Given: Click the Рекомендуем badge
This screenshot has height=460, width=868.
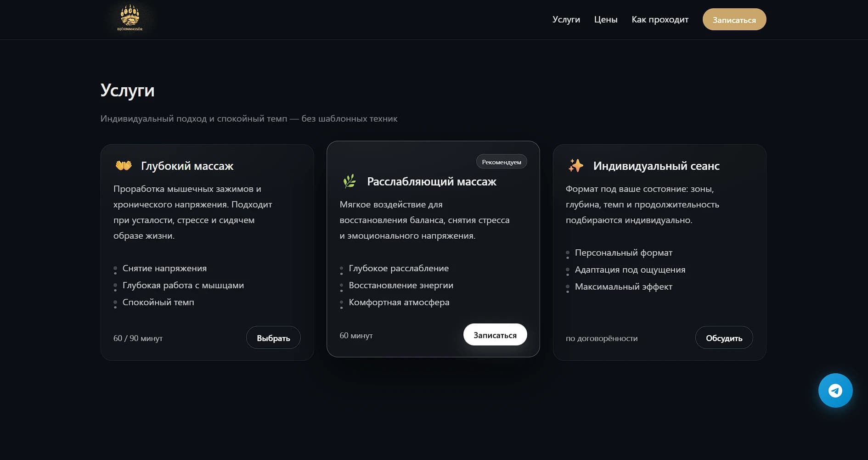Looking at the screenshot, I should [x=501, y=162].
